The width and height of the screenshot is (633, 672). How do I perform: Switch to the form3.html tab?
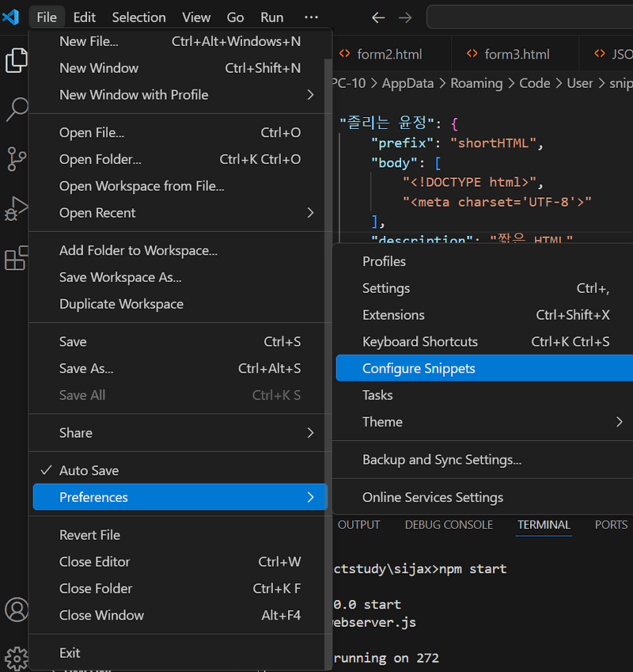[x=514, y=55]
